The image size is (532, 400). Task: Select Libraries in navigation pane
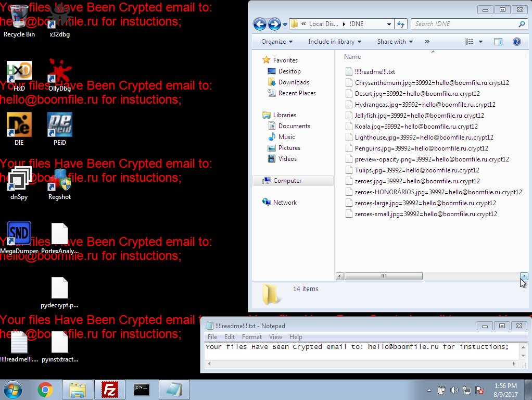pyautogui.click(x=284, y=115)
